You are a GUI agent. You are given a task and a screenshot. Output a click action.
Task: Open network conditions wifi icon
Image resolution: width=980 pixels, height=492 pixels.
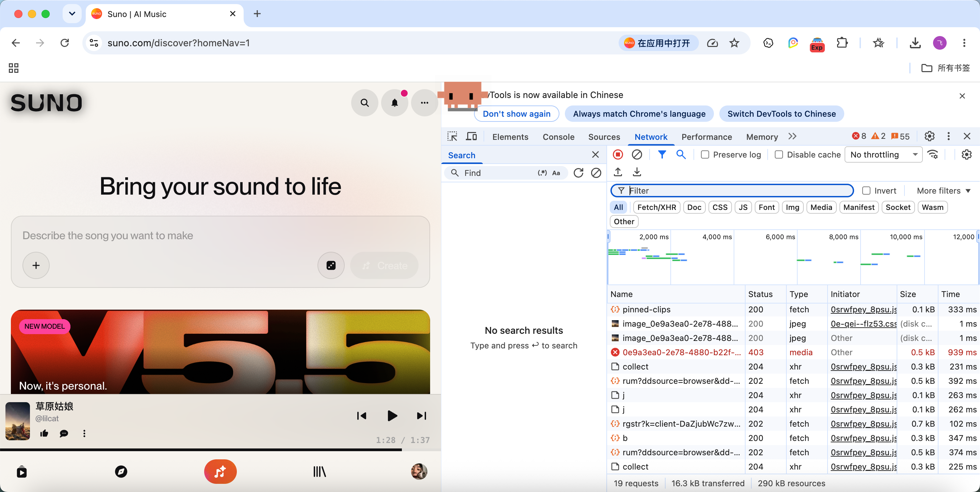coord(933,154)
